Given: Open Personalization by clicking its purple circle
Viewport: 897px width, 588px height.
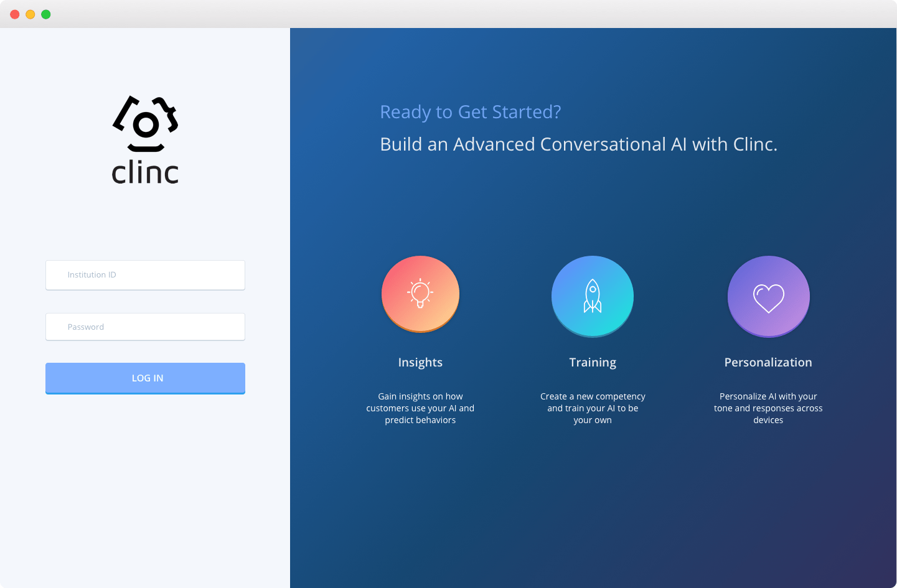Looking at the screenshot, I should coord(768,296).
